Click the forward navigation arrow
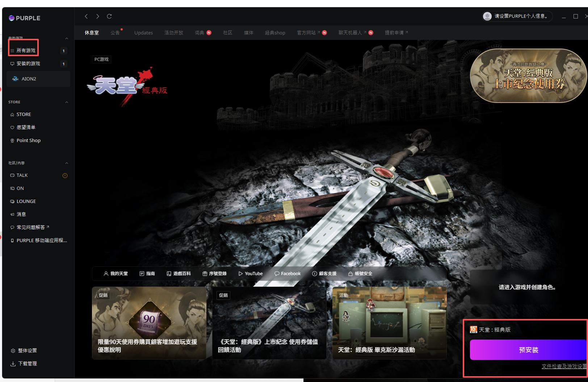The height and width of the screenshot is (382, 588). coord(98,16)
